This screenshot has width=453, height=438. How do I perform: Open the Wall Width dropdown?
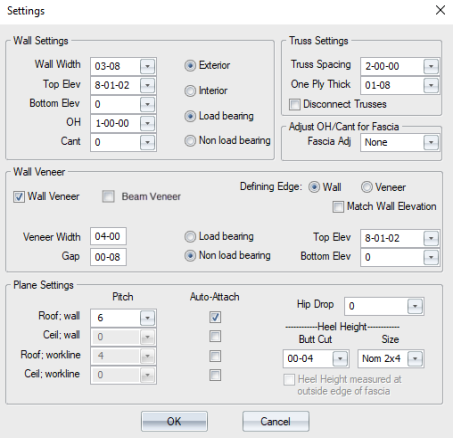[x=147, y=66]
